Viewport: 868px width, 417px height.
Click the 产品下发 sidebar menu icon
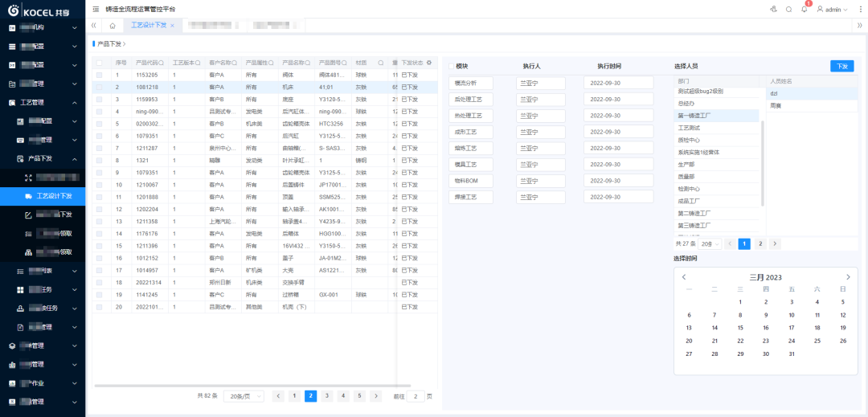pyautogui.click(x=20, y=159)
